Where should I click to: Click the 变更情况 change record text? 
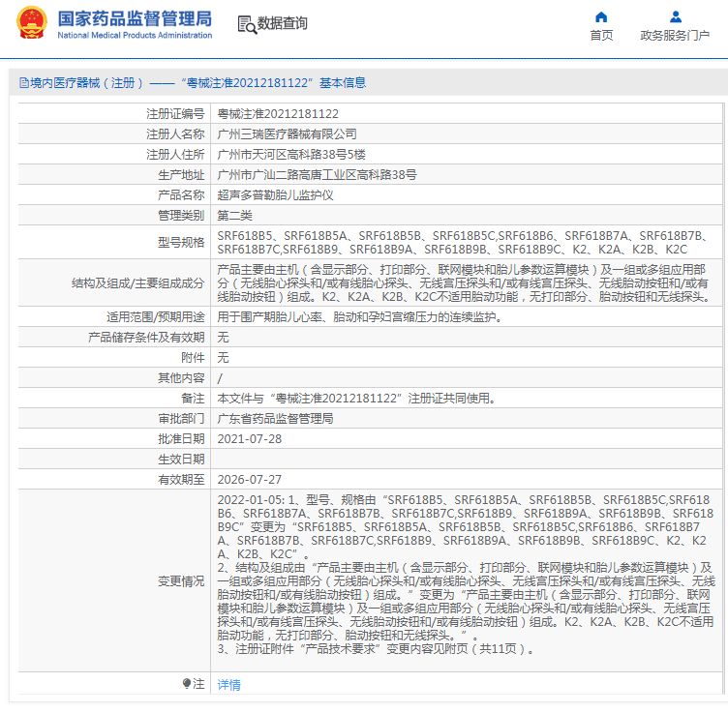pyautogui.click(x=466, y=575)
